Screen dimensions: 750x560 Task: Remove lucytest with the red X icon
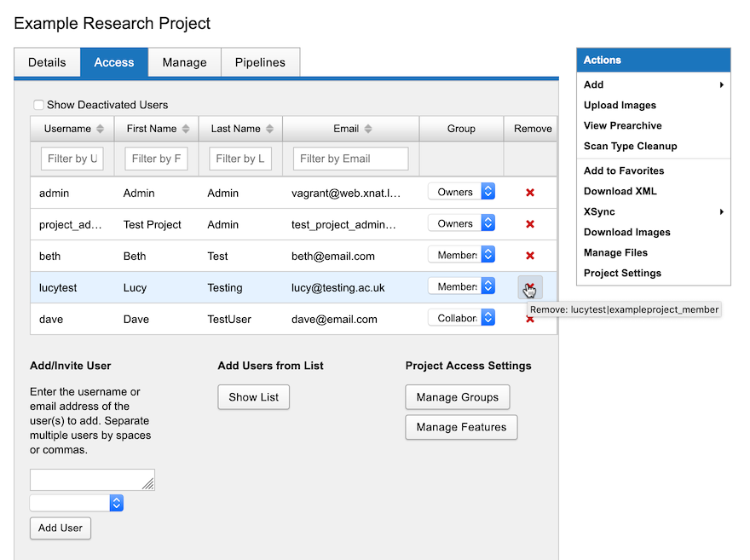pos(530,287)
